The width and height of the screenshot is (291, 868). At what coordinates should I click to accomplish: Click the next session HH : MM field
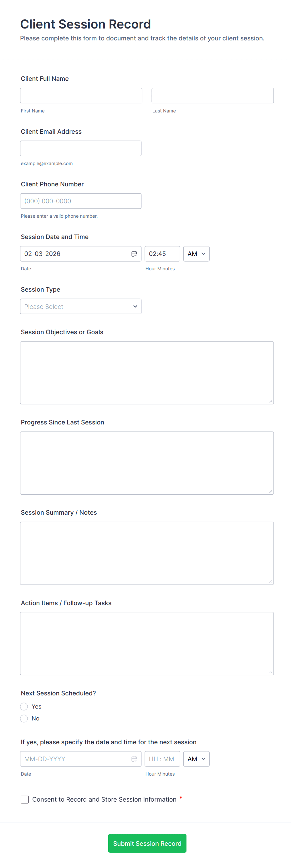coord(162,759)
